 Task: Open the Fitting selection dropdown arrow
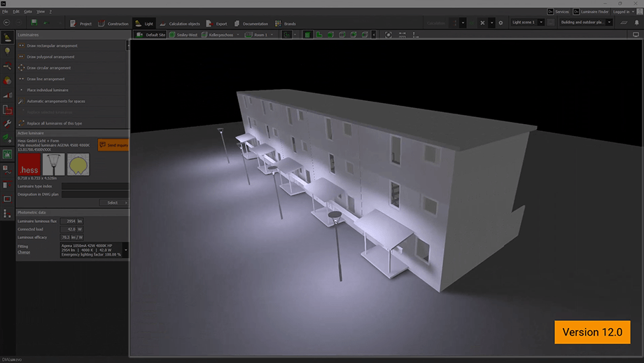pyautogui.click(x=126, y=249)
